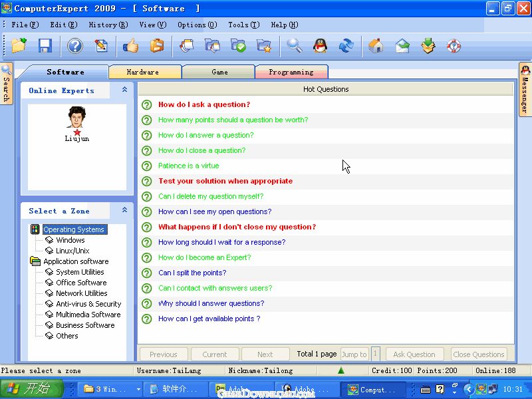Click the Previous page button
Image resolution: width=532 pixels, height=399 pixels.
(x=164, y=354)
